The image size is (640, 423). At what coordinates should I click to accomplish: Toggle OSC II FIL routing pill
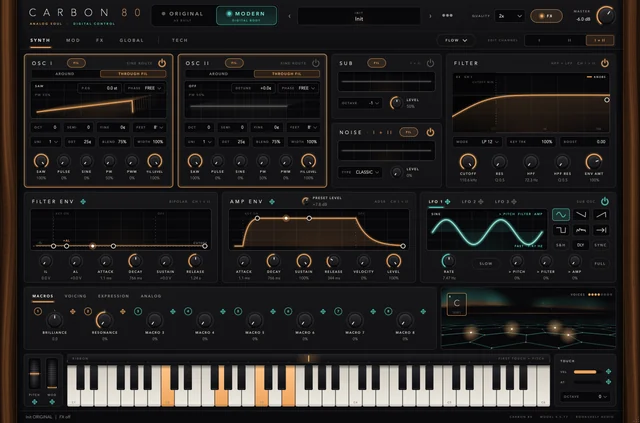click(x=234, y=63)
